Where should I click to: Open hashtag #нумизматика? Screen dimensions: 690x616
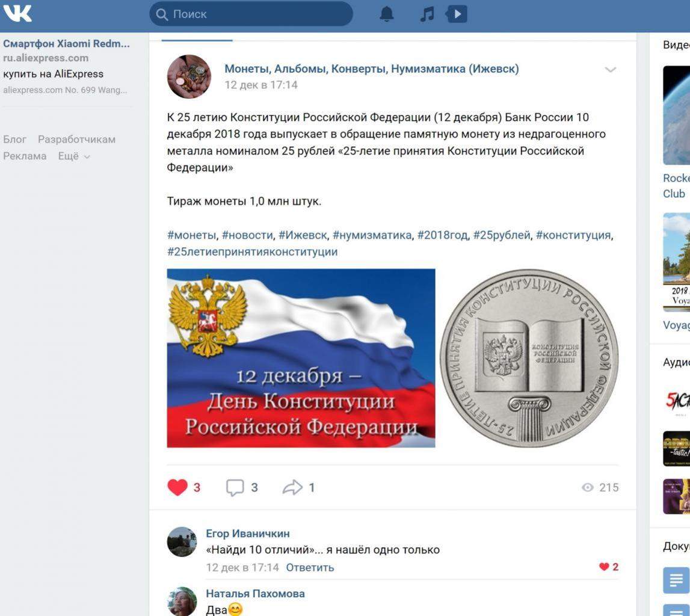click(x=372, y=235)
